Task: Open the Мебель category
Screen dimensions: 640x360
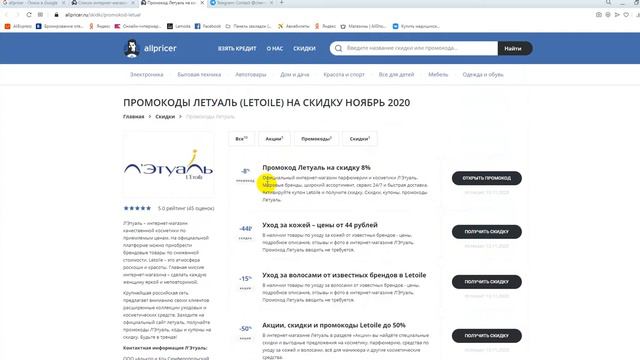Action: (438, 75)
